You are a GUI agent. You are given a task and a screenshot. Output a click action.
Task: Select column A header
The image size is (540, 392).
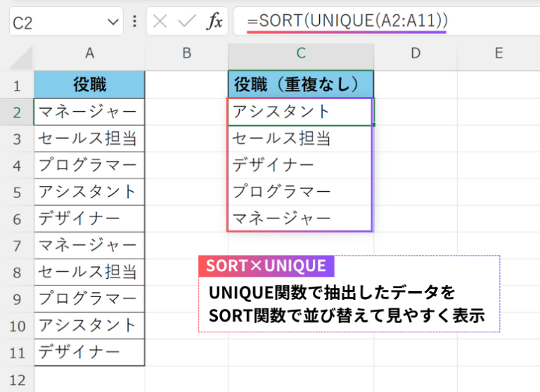[89, 53]
